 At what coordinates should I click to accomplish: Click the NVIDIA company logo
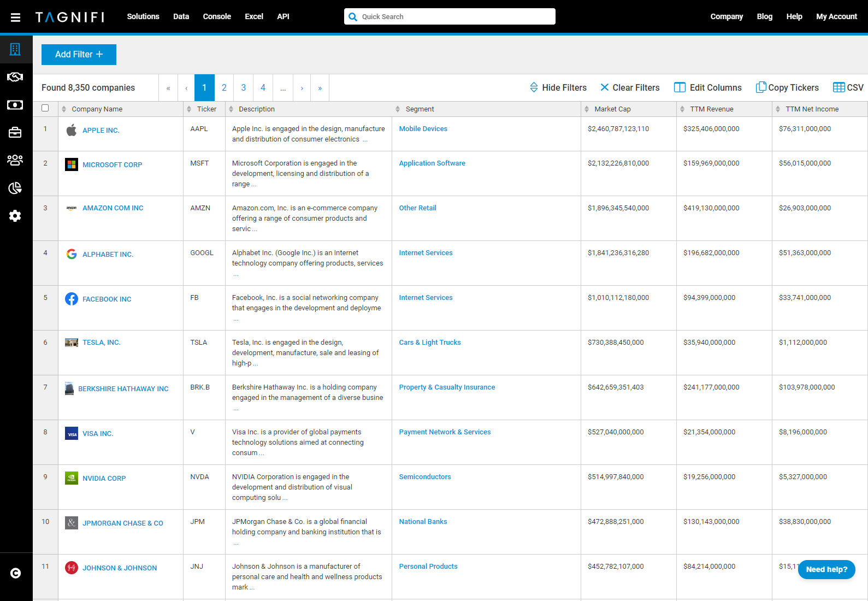point(72,478)
